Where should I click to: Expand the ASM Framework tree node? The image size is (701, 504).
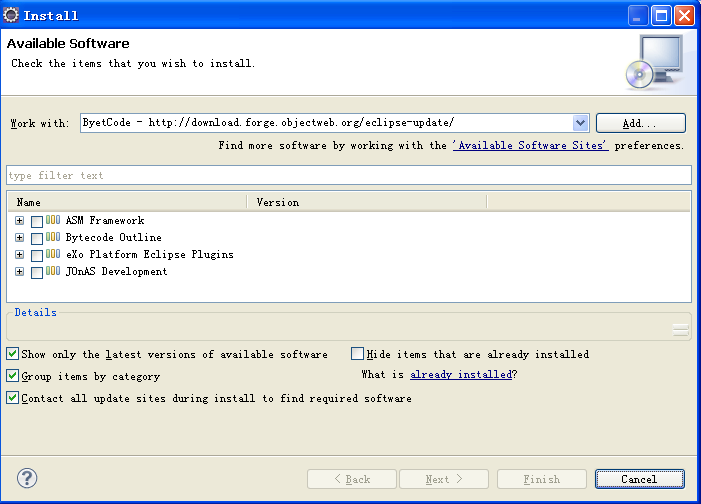click(19, 220)
